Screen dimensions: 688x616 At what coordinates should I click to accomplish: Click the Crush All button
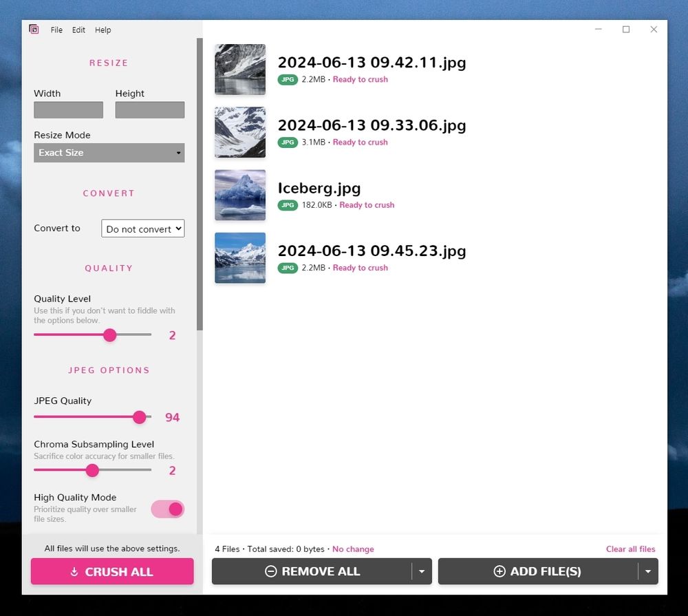(112, 571)
